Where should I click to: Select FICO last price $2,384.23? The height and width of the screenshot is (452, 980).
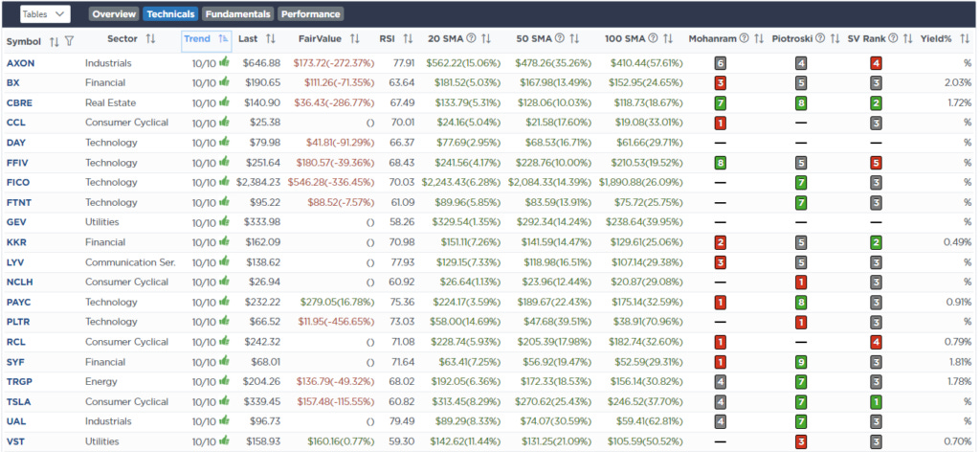click(x=258, y=183)
